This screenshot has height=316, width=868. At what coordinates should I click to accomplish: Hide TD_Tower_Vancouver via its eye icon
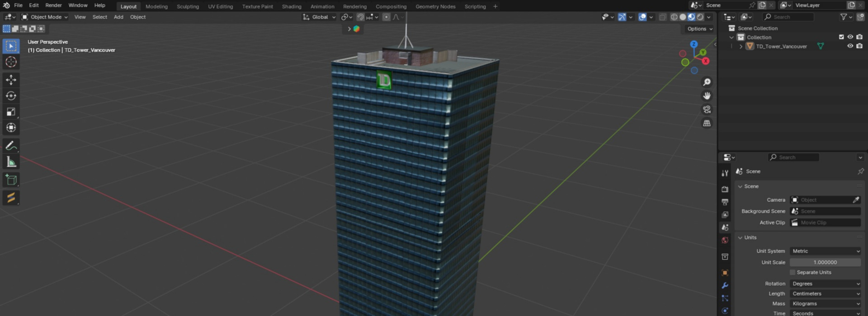pyautogui.click(x=850, y=46)
